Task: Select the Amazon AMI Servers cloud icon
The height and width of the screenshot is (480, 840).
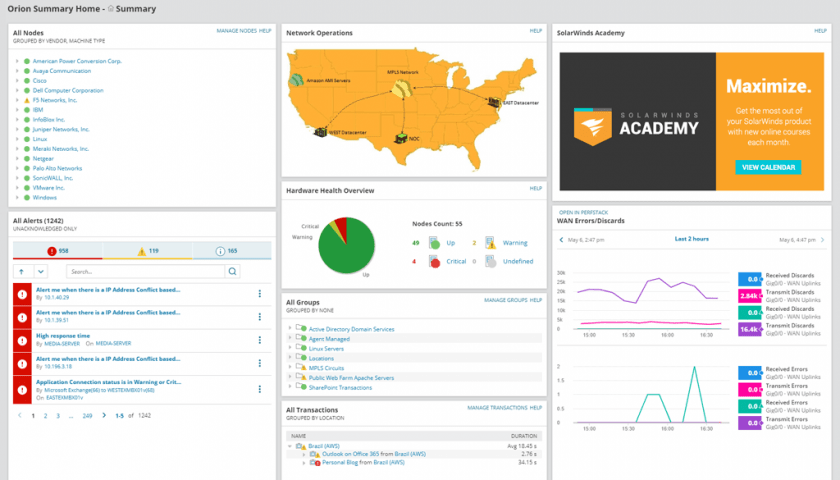Action: pyautogui.click(x=296, y=80)
